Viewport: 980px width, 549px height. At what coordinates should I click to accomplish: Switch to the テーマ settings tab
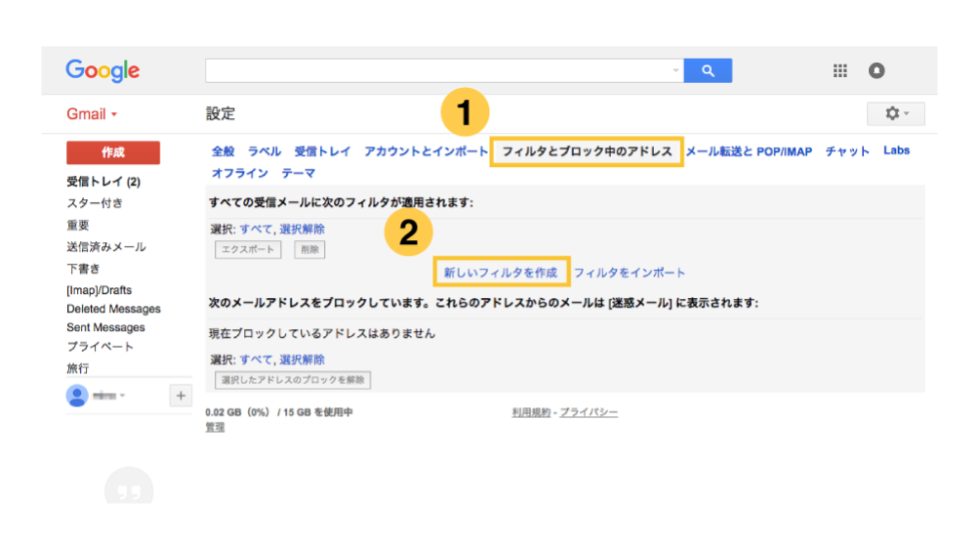pyautogui.click(x=298, y=173)
